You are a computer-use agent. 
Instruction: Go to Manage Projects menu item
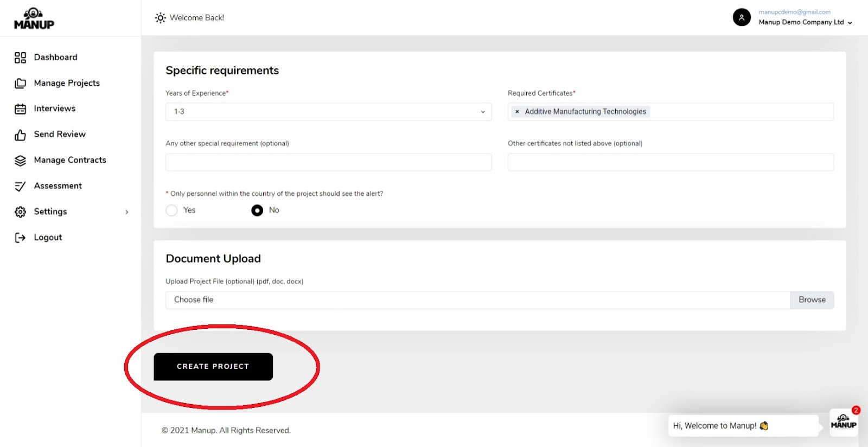pos(67,83)
